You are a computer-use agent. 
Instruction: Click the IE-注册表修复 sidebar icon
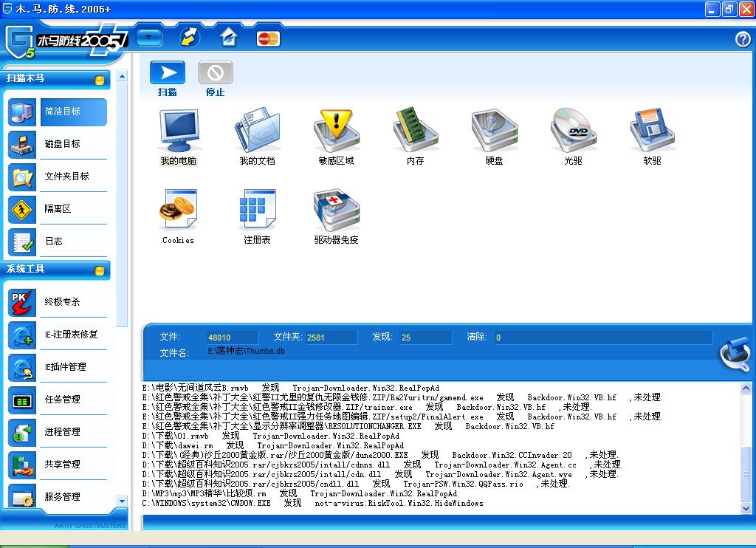coord(22,335)
